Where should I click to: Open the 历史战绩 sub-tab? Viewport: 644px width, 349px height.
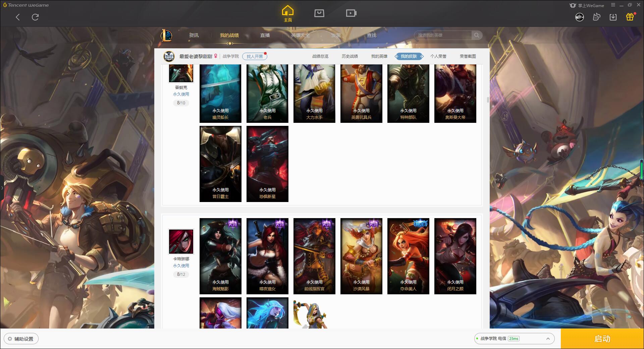(350, 56)
